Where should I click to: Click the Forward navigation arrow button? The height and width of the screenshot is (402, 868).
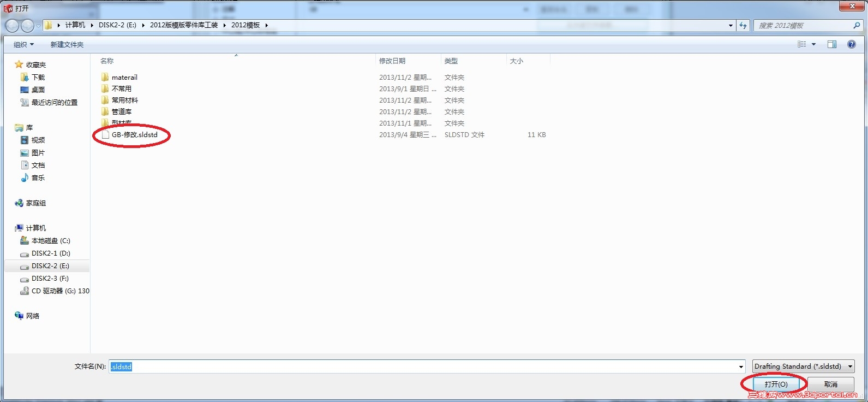click(x=27, y=25)
